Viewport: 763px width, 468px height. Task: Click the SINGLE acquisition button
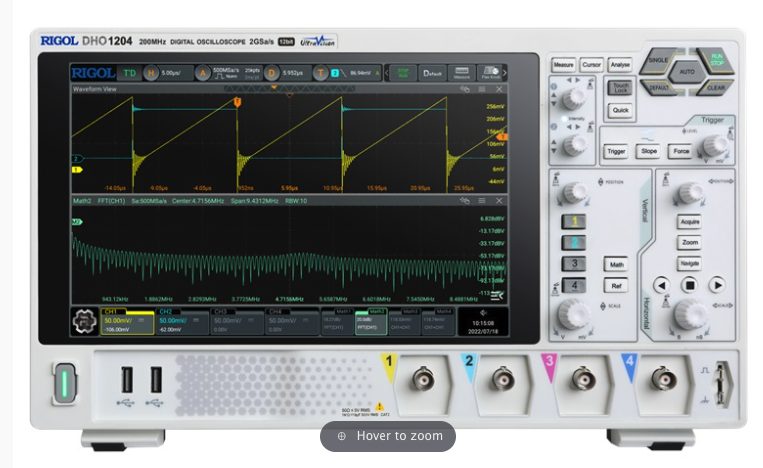(x=658, y=60)
